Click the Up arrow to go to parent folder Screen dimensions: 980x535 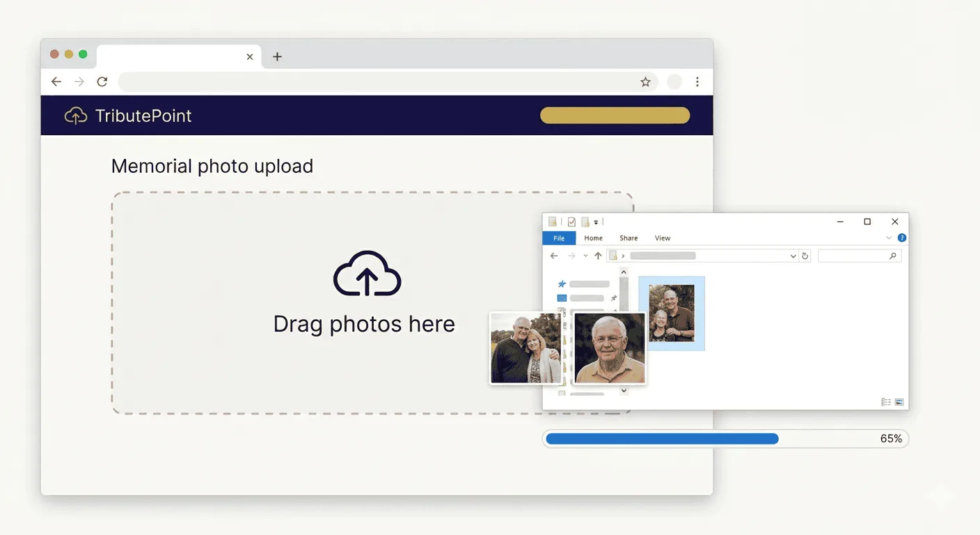pyautogui.click(x=597, y=256)
